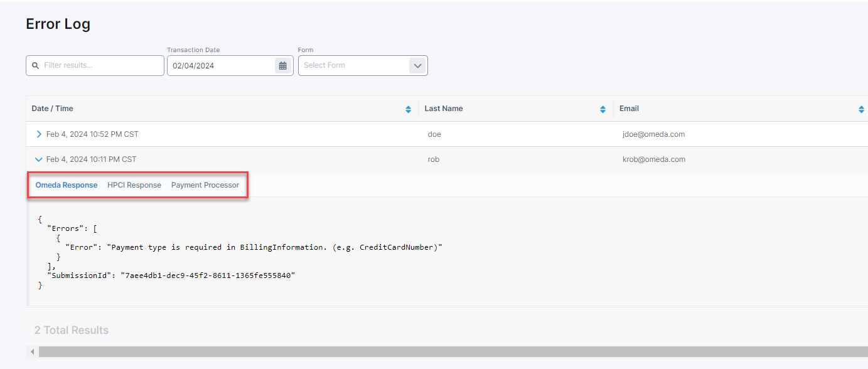The image size is (868, 369).
Task: Expand the Feb 4, 2024 10:52 PM row
Action: tap(39, 134)
